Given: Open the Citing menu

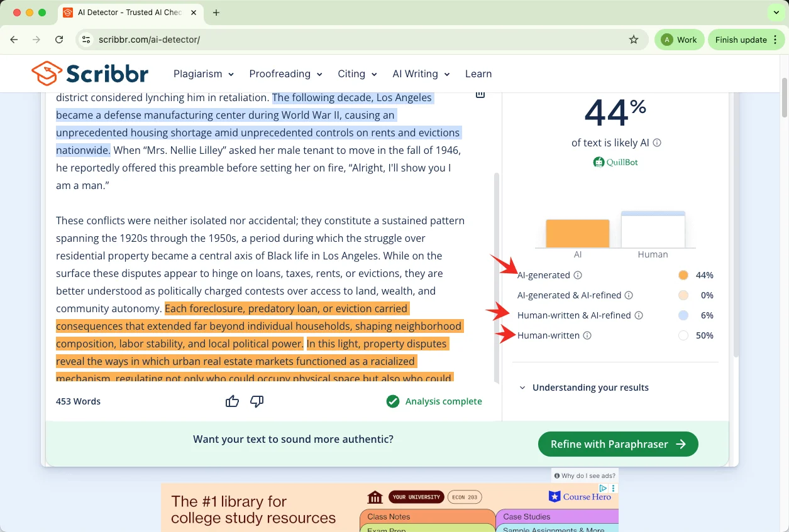Looking at the screenshot, I should point(357,74).
